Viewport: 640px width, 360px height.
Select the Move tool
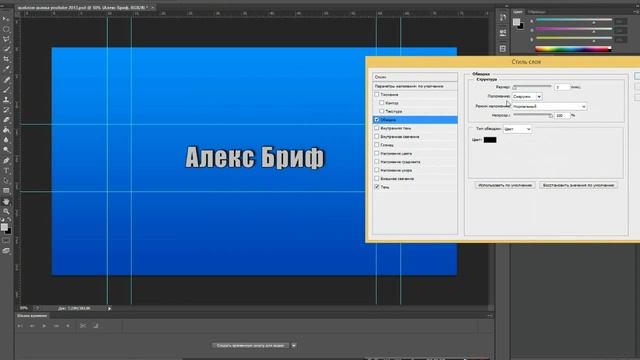coord(6,19)
